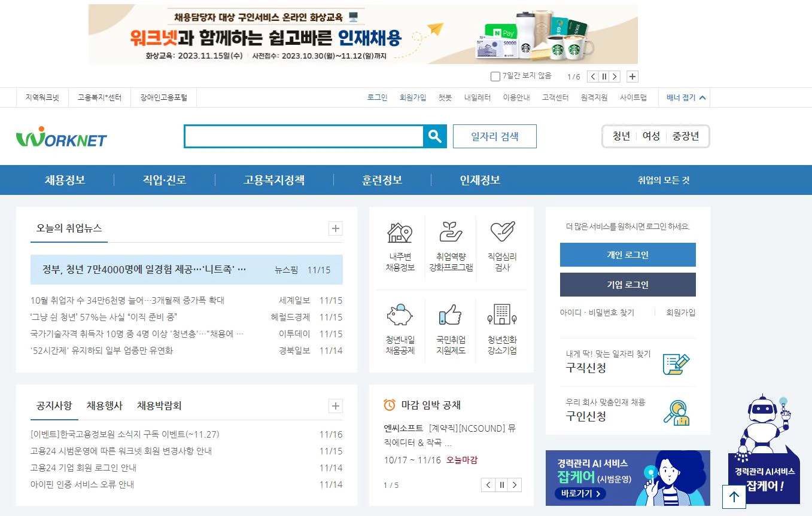Click 아이디 · 비밀번호 찾기 link

597,313
